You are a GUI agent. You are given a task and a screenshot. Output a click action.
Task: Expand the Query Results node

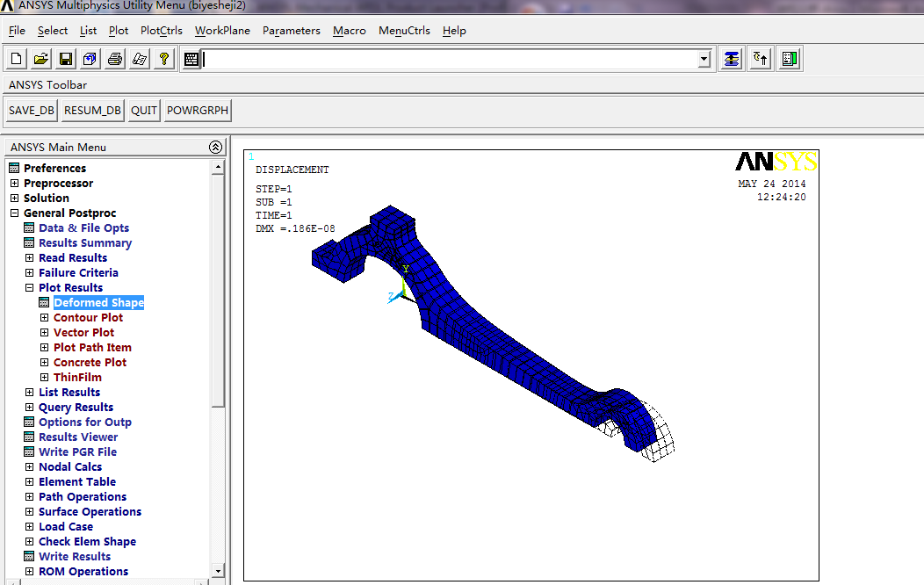click(29, 407)
